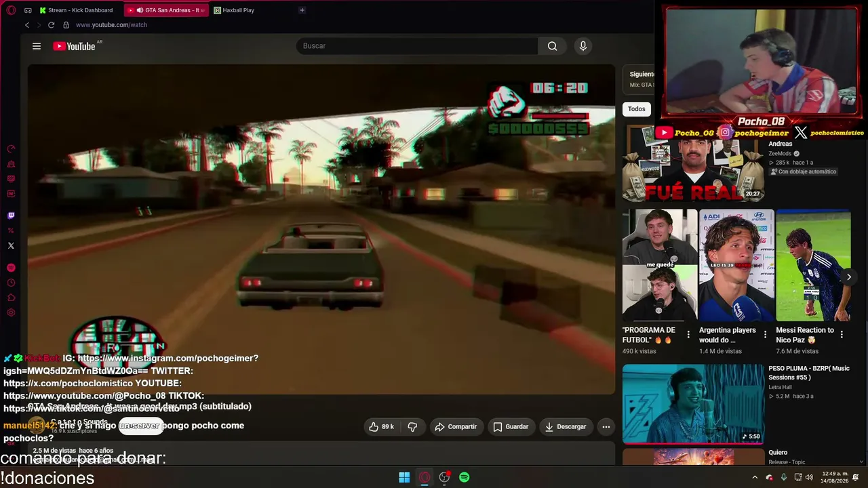
Task: Switch to the Stream - Kick Dashboard tab
Action: pos(80,10)
